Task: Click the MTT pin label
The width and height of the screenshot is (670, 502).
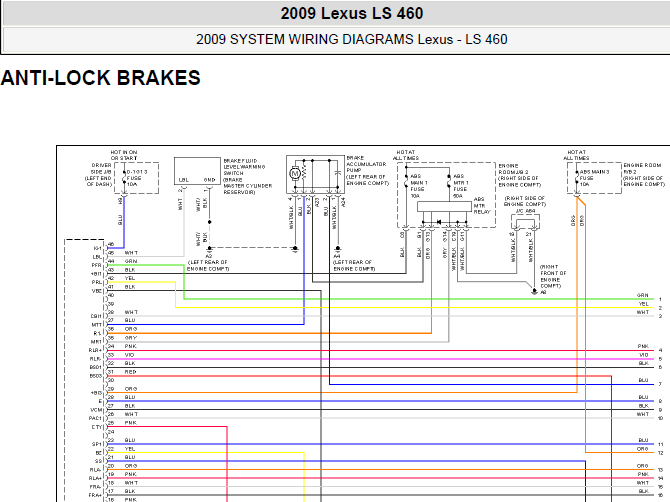Action: (x=97, y=325)
